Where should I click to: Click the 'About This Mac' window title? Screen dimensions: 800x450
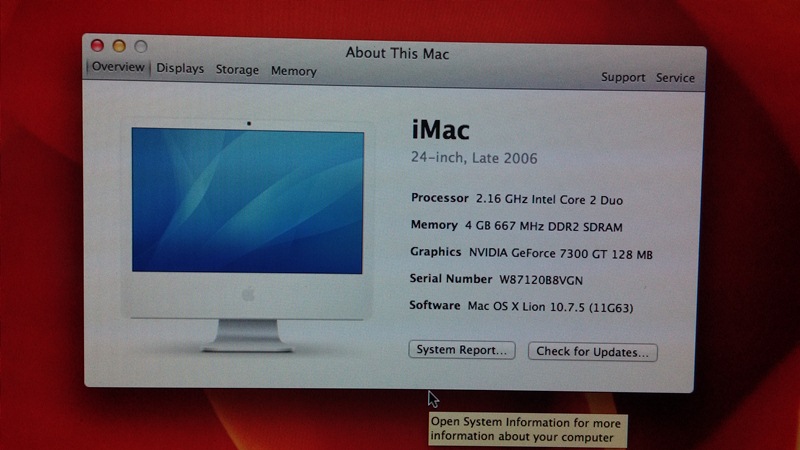pyautogui.click(x=397, y=53)
